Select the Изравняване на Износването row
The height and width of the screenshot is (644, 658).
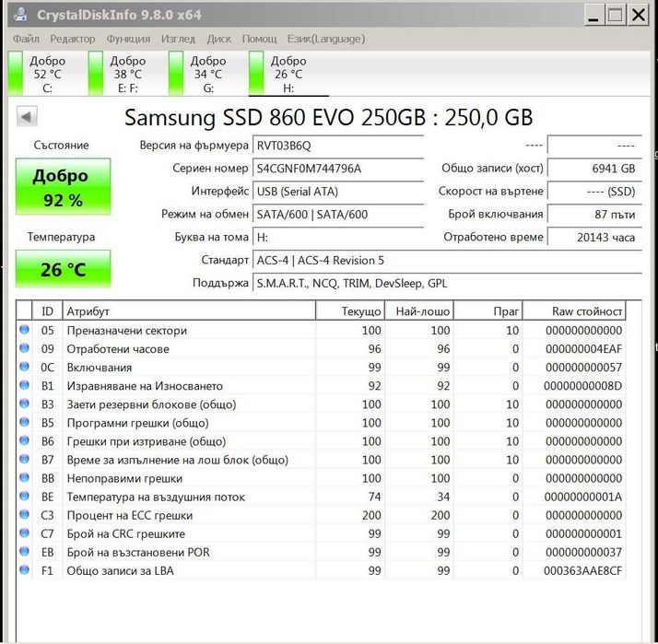321,386
